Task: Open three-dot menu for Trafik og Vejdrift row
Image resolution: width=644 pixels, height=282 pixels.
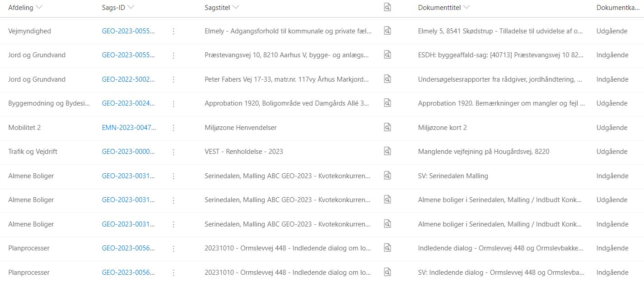Action: (173, 152)
